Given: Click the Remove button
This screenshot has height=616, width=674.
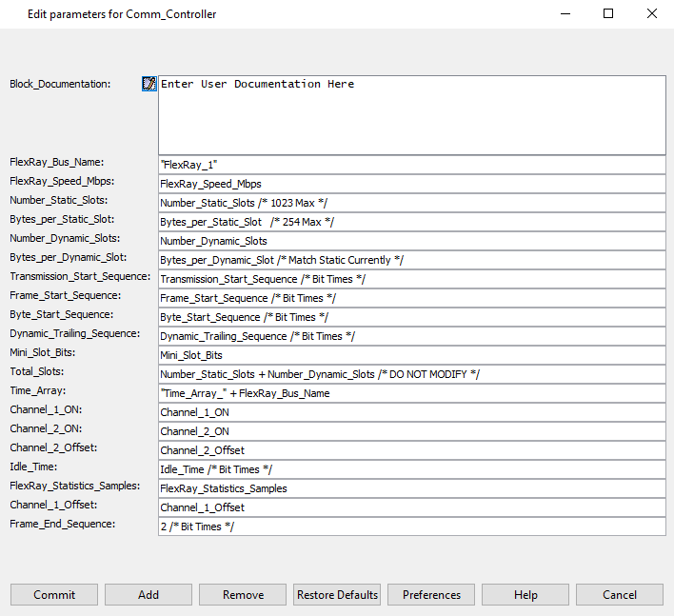Looking at the screenshot, I should coord(243,595).
